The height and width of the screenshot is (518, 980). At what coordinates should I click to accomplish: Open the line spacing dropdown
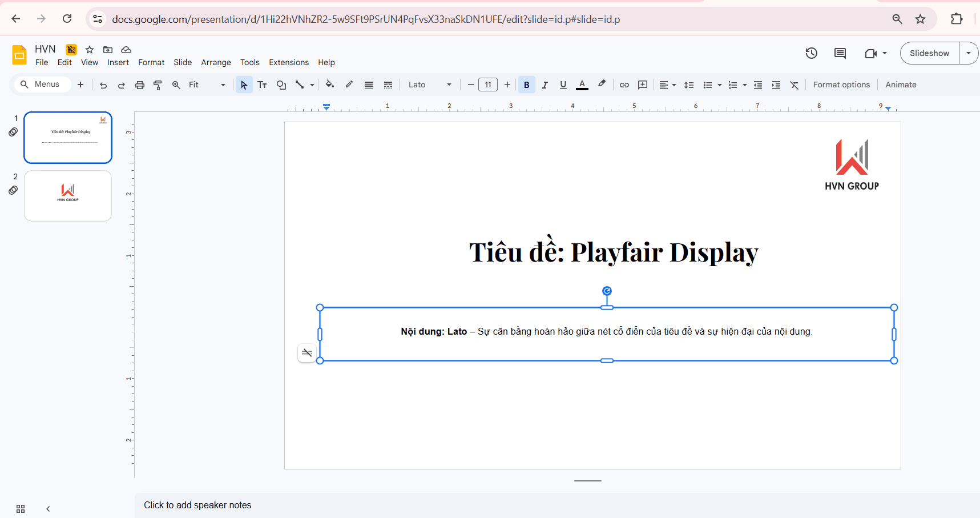pyautogui.click(x=689, y=84)
